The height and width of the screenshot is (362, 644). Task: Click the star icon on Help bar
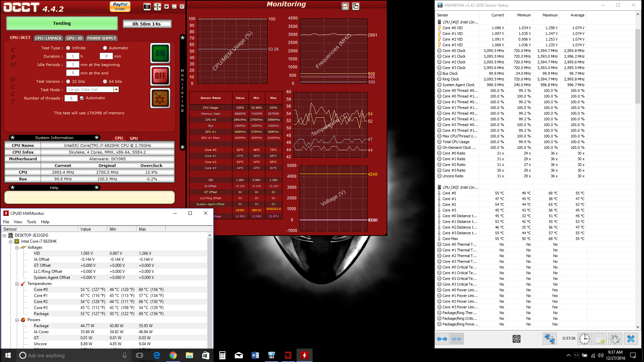point(12,188)
